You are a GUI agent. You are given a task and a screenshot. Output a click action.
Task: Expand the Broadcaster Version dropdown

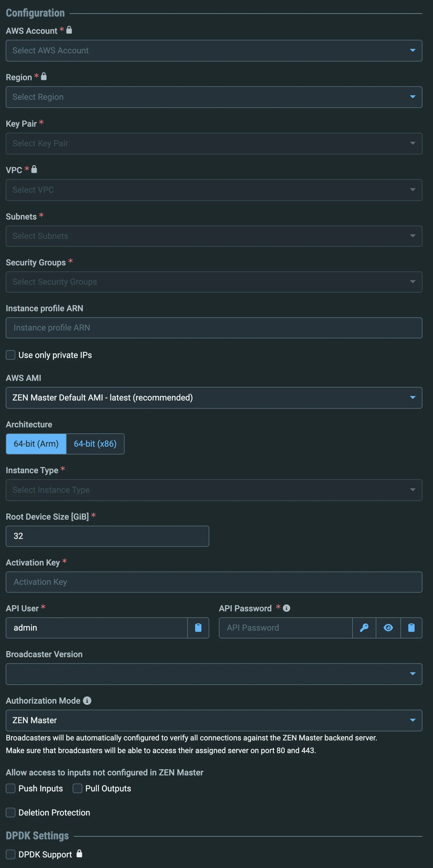click(x=214, y=674)
